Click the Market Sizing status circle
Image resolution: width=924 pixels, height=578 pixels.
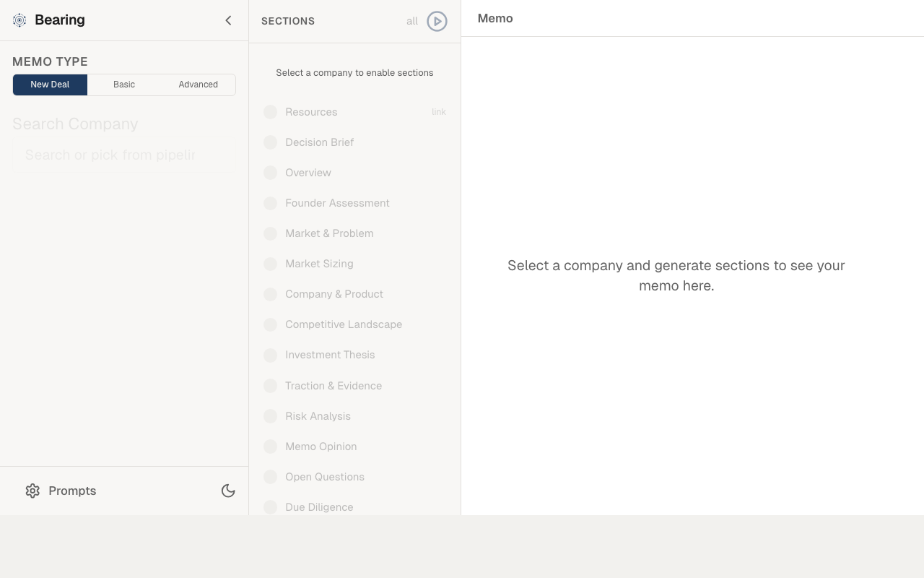(x=270, y=264)
